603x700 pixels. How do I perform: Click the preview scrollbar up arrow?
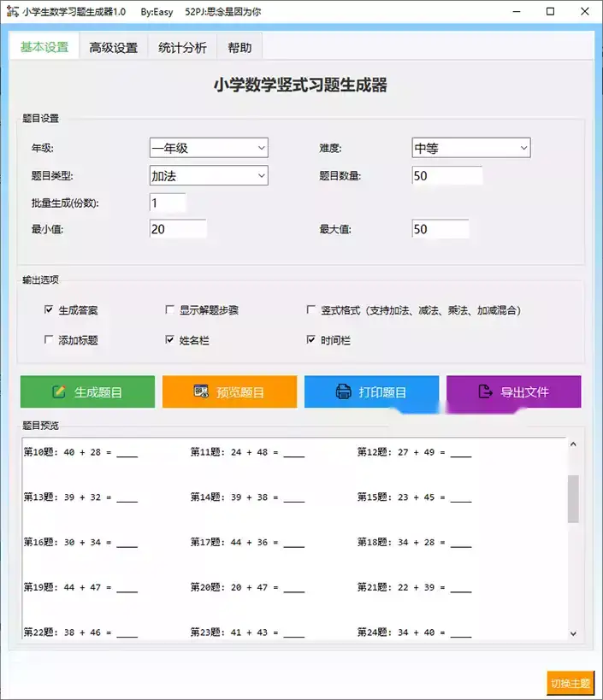click(573, 444)
